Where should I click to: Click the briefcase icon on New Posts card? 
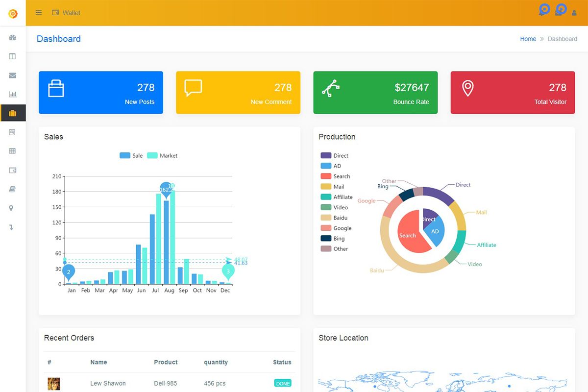[x=56, y=88]
